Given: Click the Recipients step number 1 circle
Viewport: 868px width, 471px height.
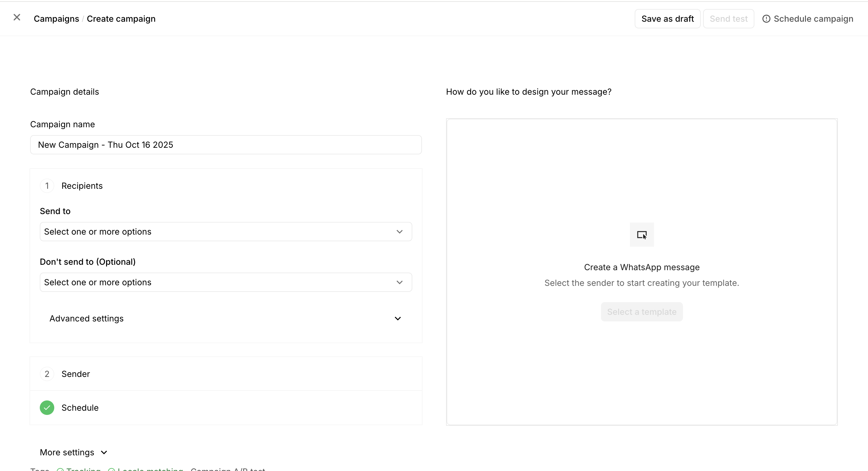Looking at the screenshot, I should [47, 186].
